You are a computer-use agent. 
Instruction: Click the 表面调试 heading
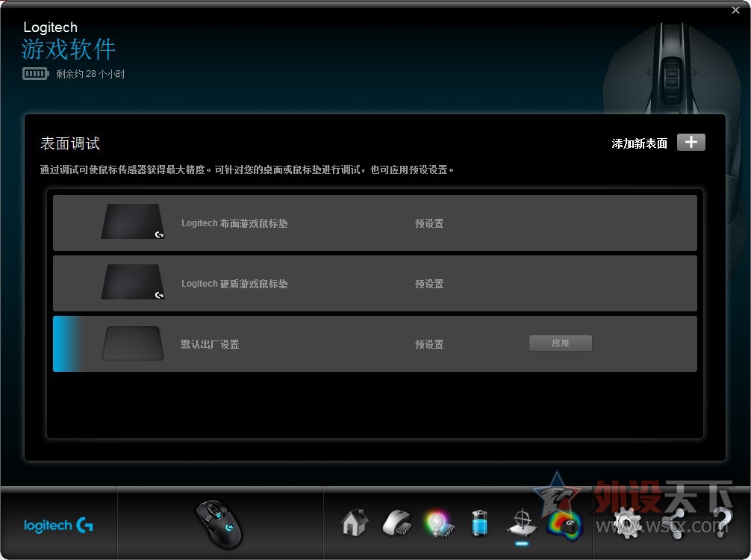tap(70, 143)
